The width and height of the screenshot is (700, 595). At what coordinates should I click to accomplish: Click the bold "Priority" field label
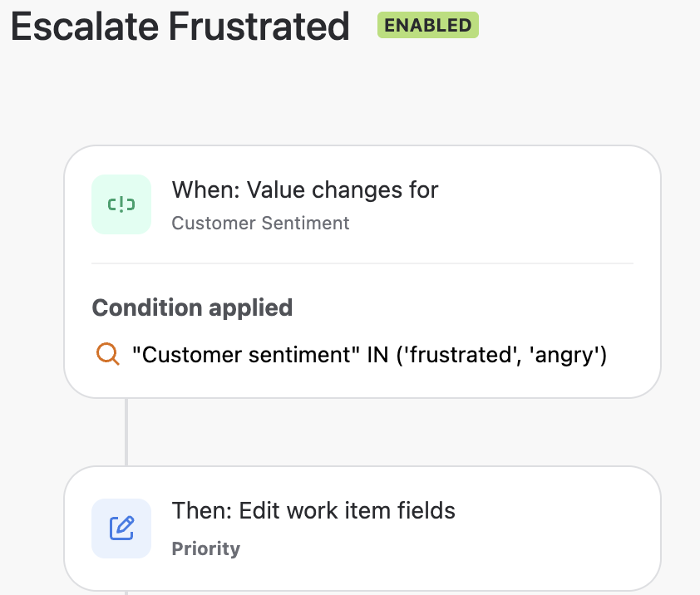205,548
